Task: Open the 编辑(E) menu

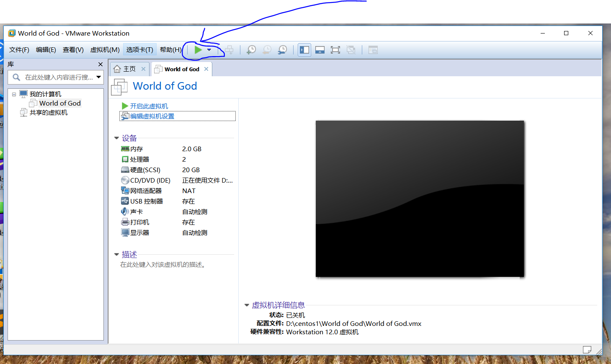Action: coord(46,50)
